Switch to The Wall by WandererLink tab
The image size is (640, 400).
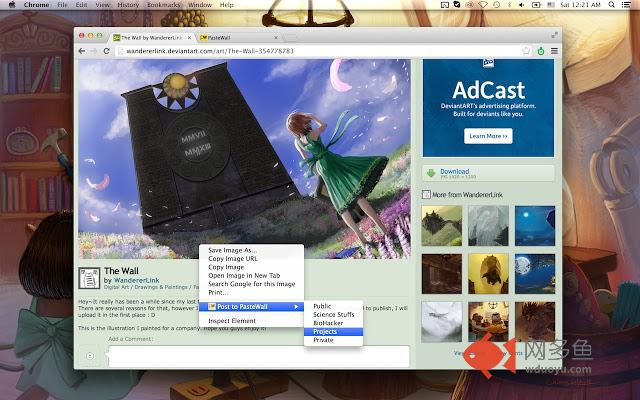[151, 38]
